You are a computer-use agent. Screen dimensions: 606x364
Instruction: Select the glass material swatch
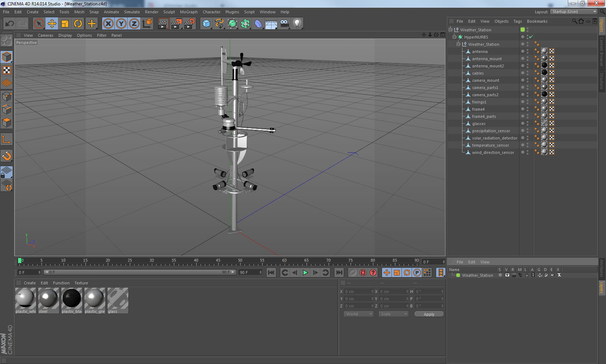coord(118,300)
